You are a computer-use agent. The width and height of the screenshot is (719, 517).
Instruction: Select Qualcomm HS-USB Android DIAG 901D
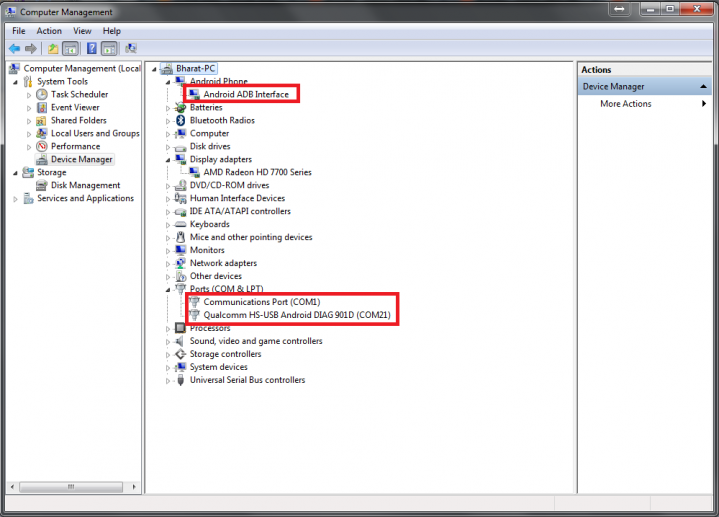coord(297,315)
